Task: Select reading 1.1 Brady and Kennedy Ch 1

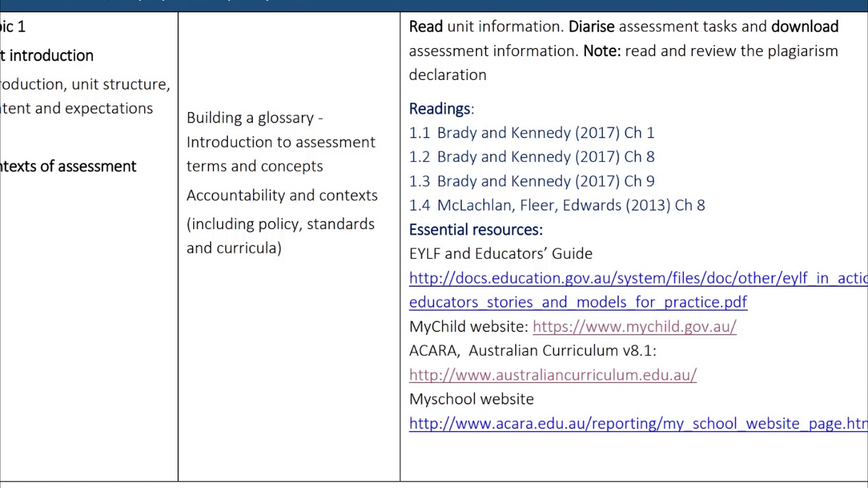Action: 532,133
